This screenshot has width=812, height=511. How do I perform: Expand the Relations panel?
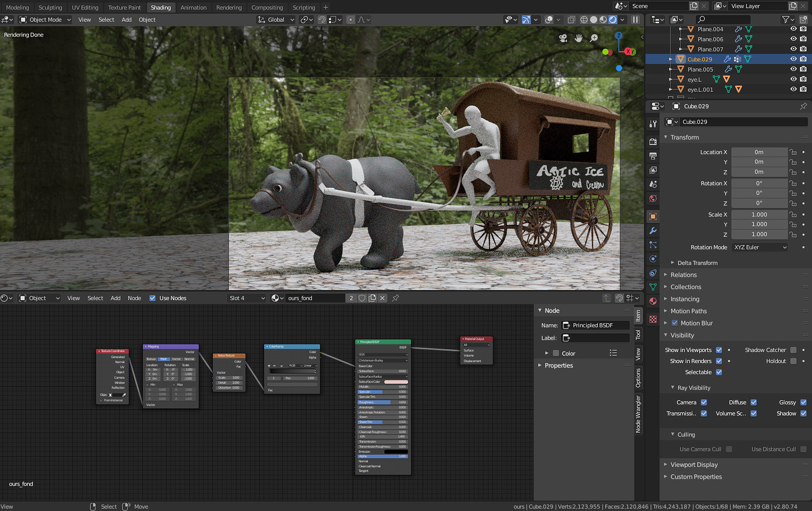(x=684, y=274)
